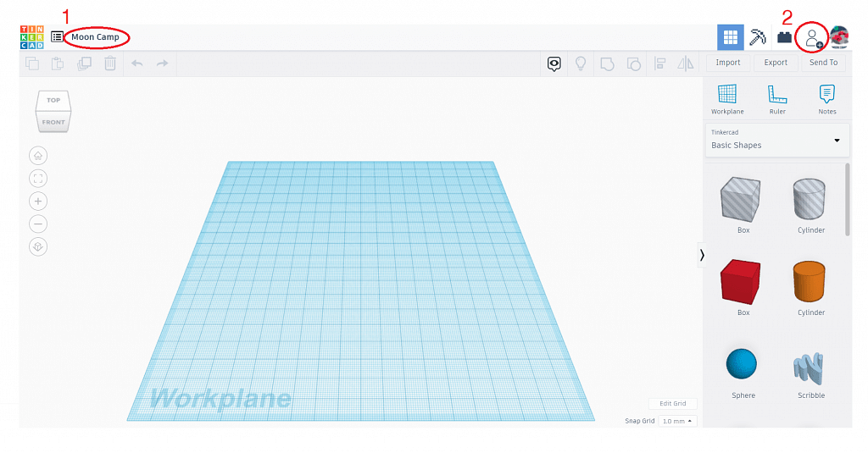Click the Edit Grid button
The image size is (868, 453).
(x=673, y=404)
